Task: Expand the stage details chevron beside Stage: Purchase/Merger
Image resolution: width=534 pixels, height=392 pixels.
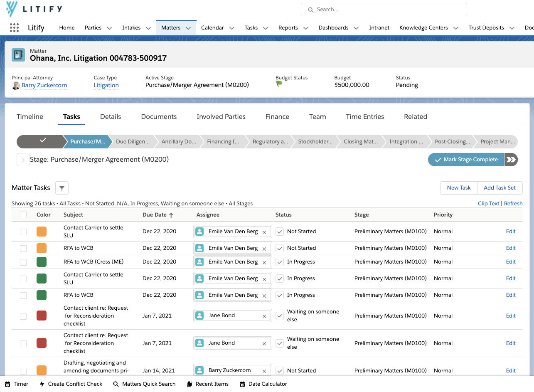Action: click(x=23, y=160)
